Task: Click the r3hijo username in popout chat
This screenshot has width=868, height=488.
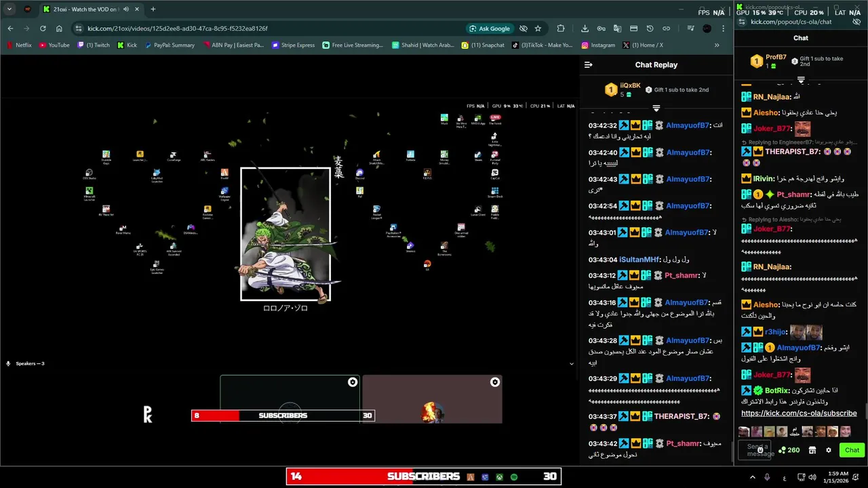Action: pos(776,332)
